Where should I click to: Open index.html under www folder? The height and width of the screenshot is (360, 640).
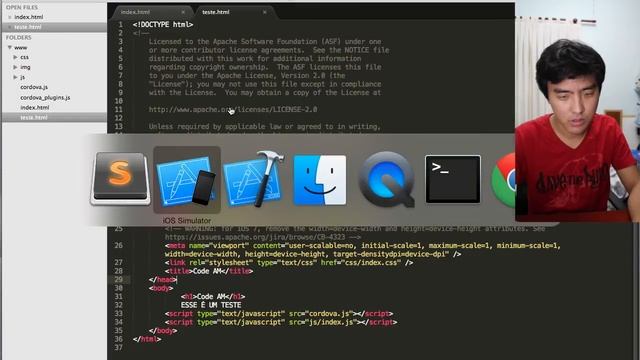[x=35, y=107]
